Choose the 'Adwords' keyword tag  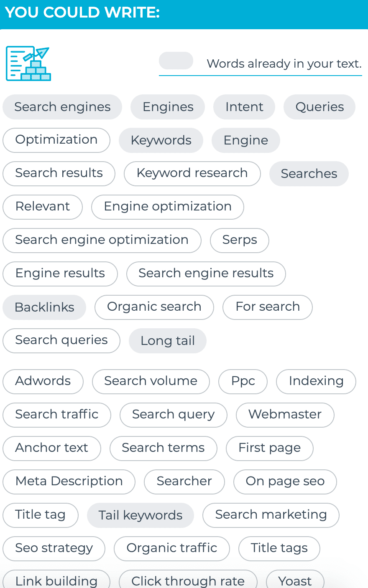(43, 382)
